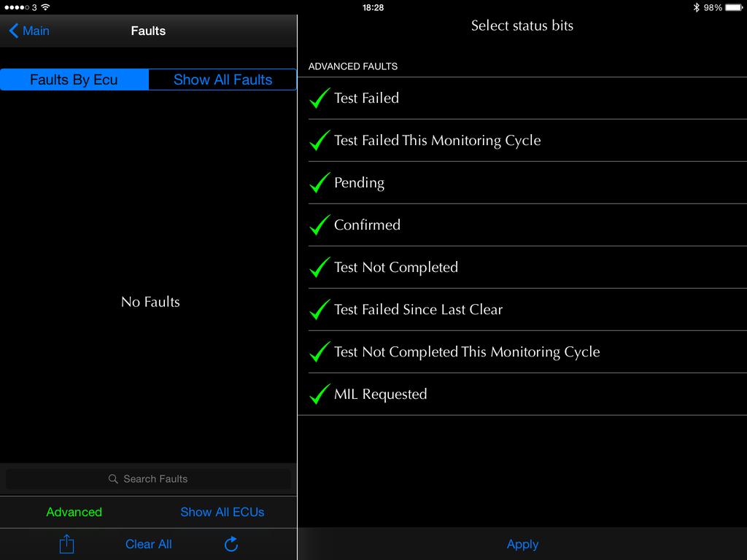Screen dimensions: 747x560
Task: Tap the Wi-Fi status icon
Action: pos(46,7)
